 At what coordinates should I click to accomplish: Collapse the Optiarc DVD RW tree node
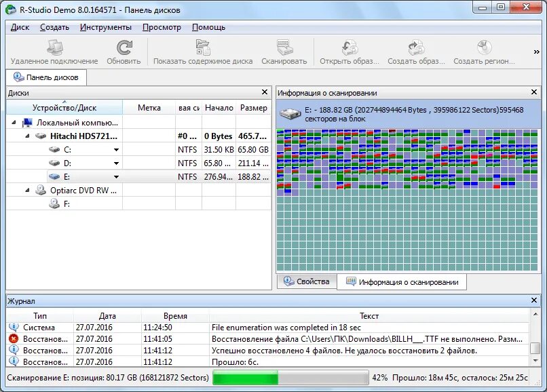28,191
